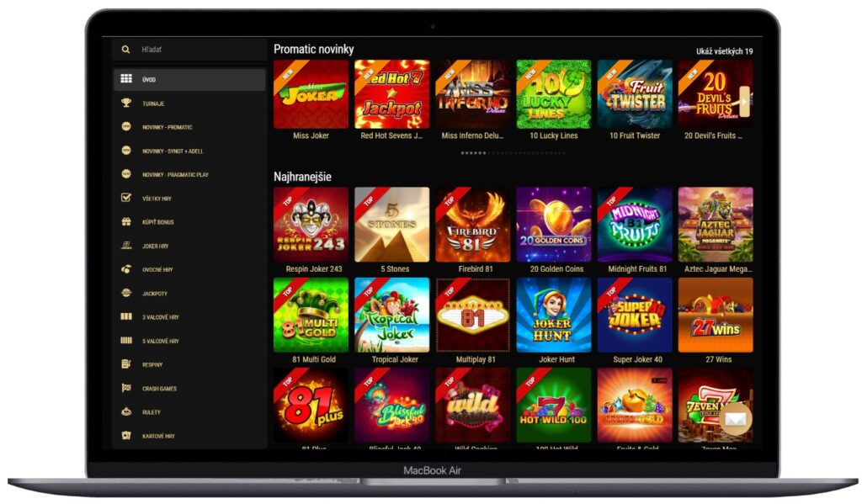The width and height of the screenshot is (862, 504).
Task: Focus the Hľadať search field
Action: pos(189,50)
